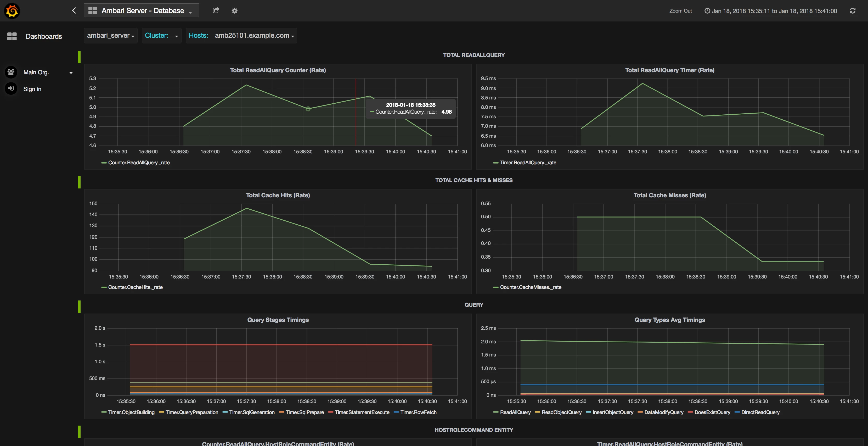The height and width of the screenshot is (446, 868).
Task: Toggle Timer.ReadAllQuery._rate legend series
Action: (x=528, y=163)
